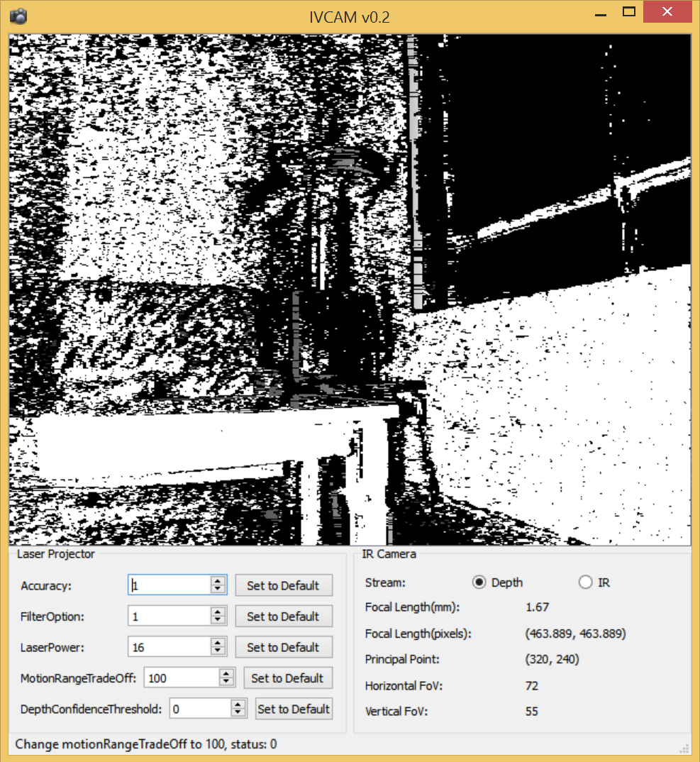Focus the LaserPower value field

coord(170,647)
